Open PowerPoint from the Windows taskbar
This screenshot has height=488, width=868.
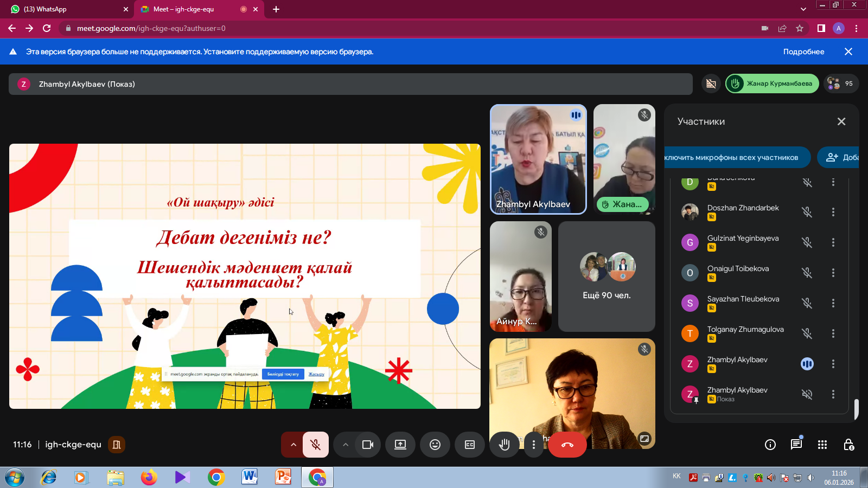pyautogui.click(x=283, y=477)
